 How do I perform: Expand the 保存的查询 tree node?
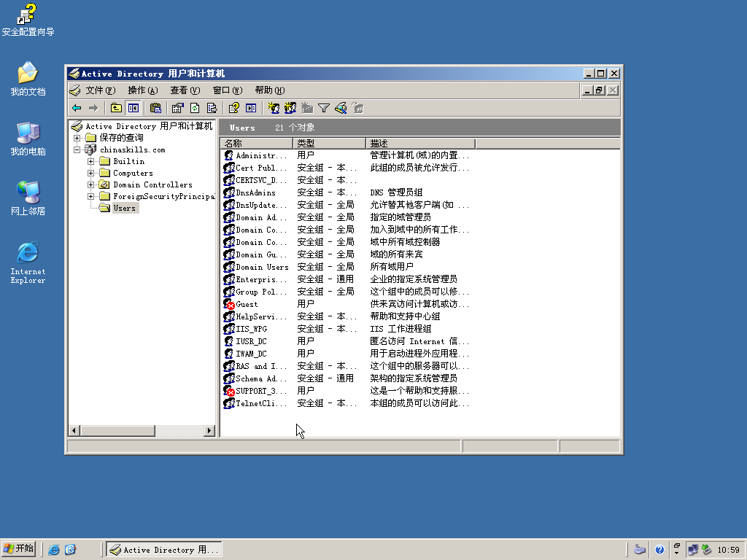(77, 138)
